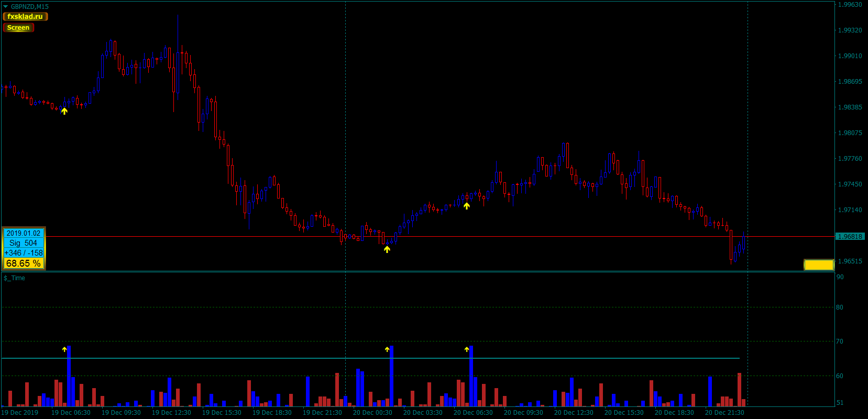Click small arrow above rightmost tall blue histogram bar

click(x=467, y=349)
